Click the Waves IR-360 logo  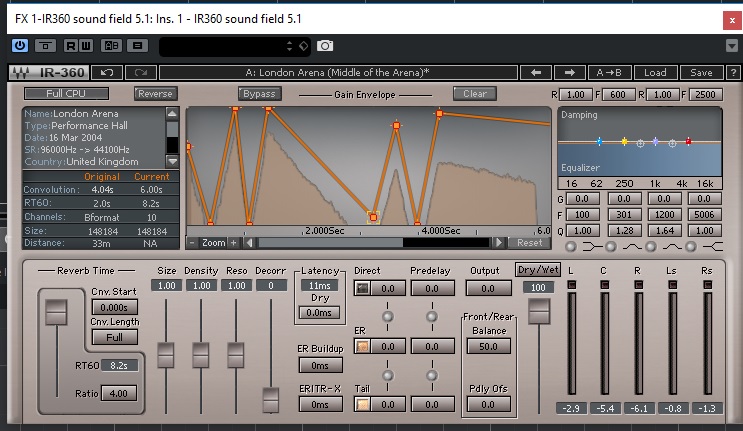(x=49, y=72)
